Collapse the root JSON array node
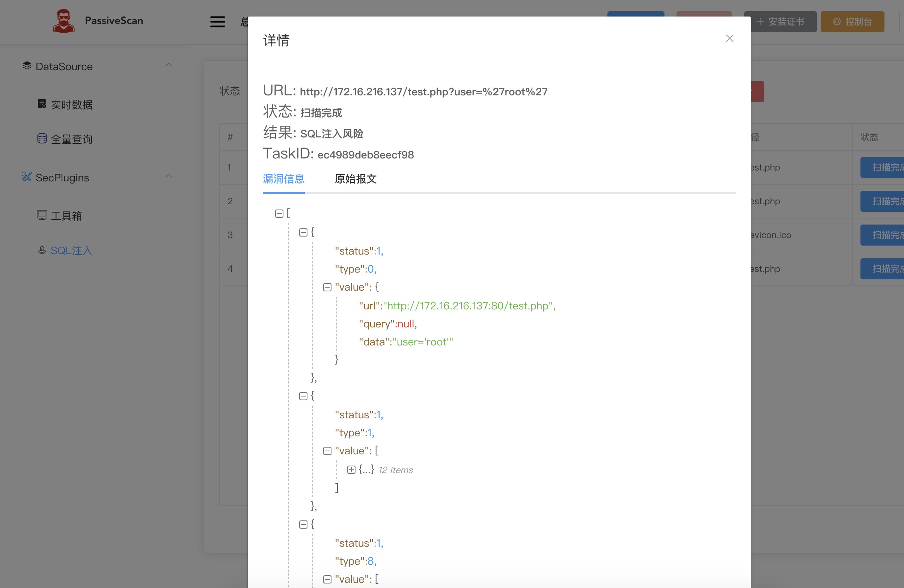Image resolution: width=904 pixels, height=588 pixels. [x=279, y=214]
